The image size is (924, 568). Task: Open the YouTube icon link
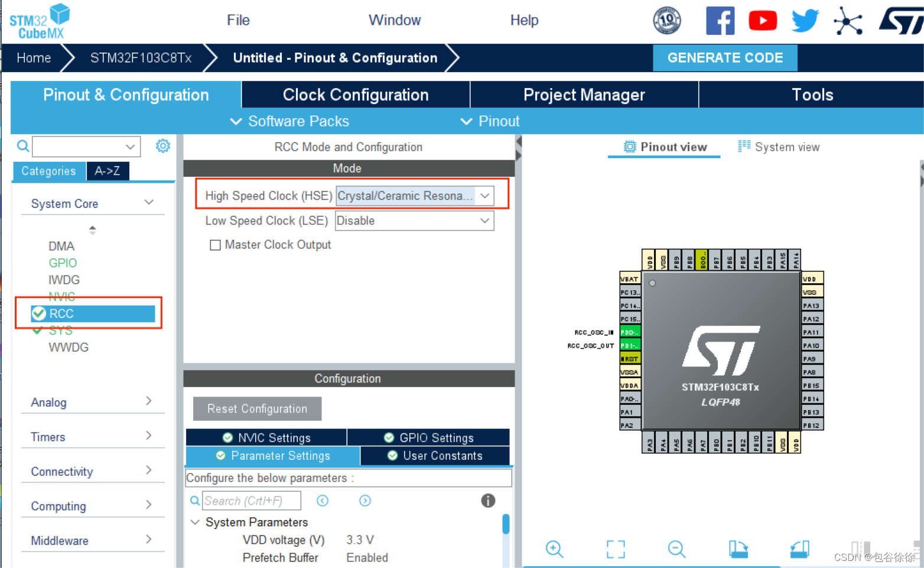pos(763,21)
